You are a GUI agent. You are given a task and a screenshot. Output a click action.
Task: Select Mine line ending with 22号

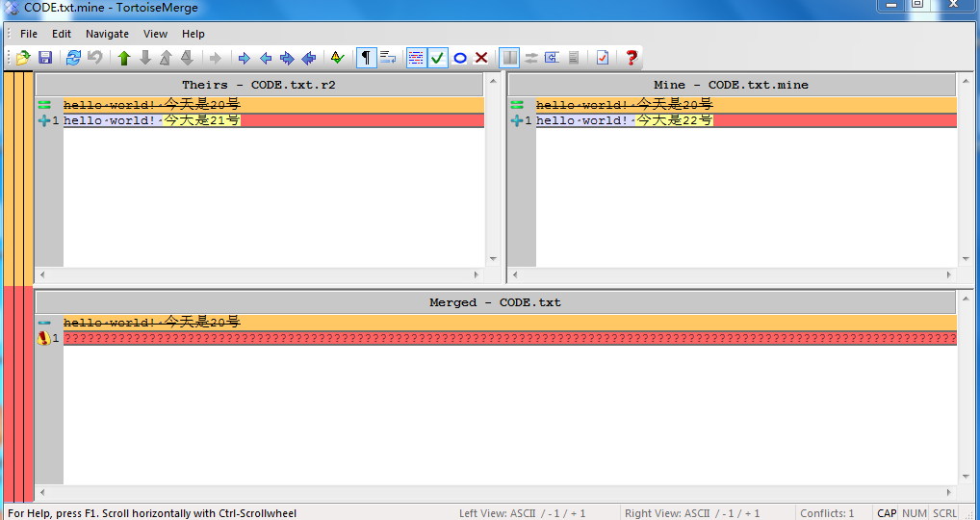746,120
